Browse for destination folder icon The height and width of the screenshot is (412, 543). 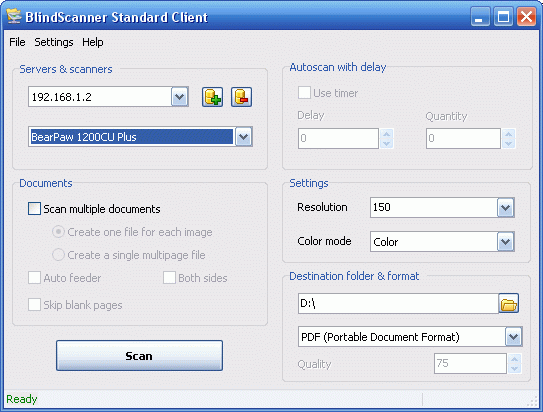coord(508,304)
